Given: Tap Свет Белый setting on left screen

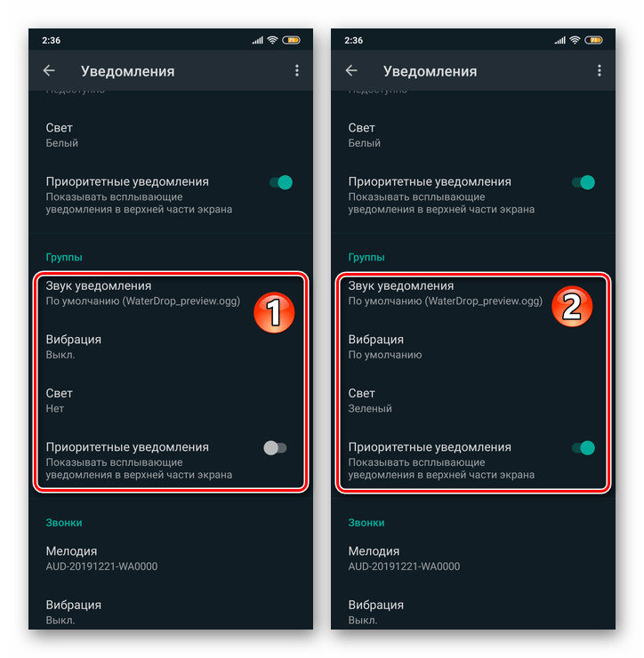Looking at the screenshot, I should click(171, 135).
